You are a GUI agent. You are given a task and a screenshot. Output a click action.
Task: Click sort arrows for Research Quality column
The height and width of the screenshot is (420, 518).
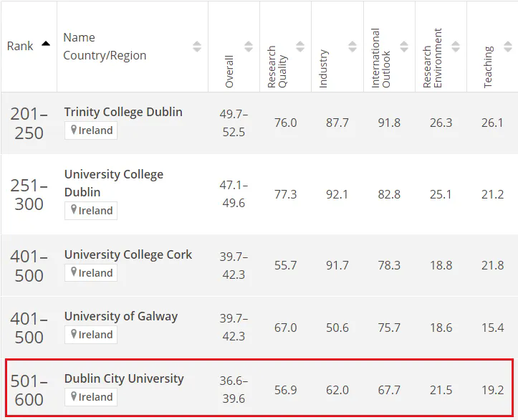[301, 47]
